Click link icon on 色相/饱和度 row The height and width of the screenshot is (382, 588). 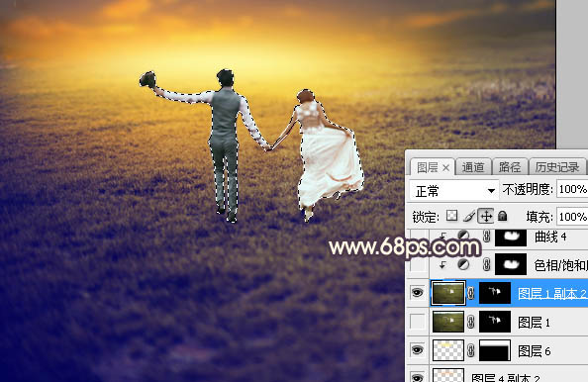click(486, 264)
